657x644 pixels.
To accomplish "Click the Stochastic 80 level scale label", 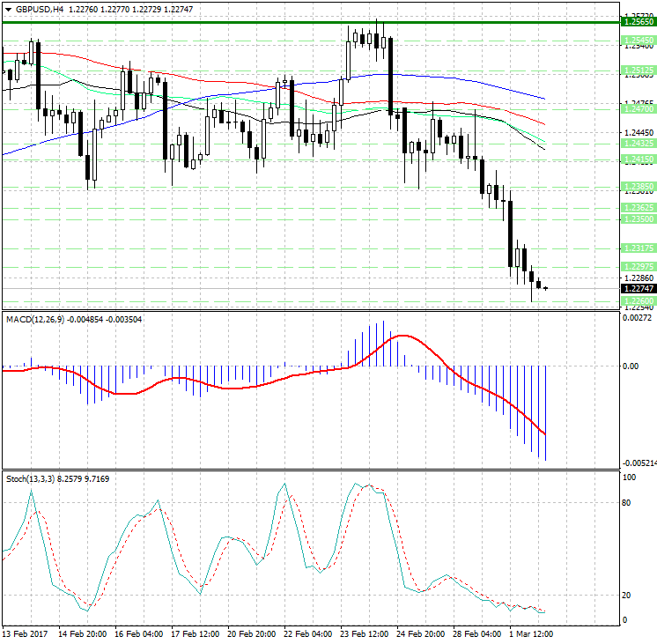I will point(628,503).
